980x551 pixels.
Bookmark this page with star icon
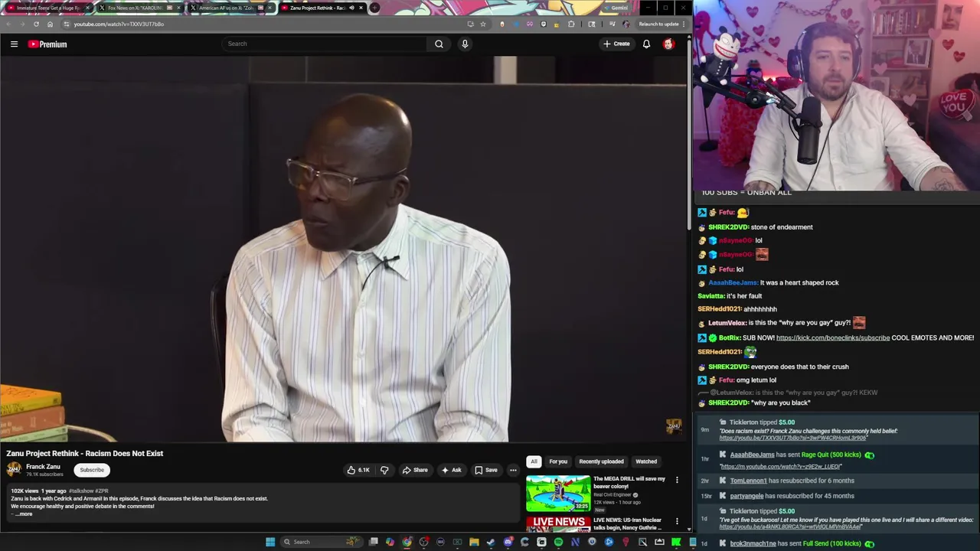coord(482,24)
